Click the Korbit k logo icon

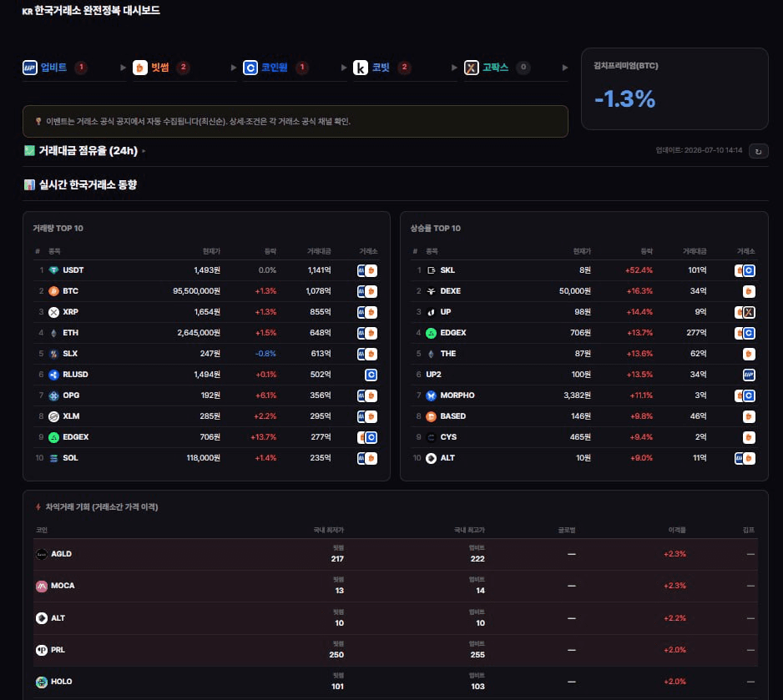pyautogui.click(x=361, y=68)
